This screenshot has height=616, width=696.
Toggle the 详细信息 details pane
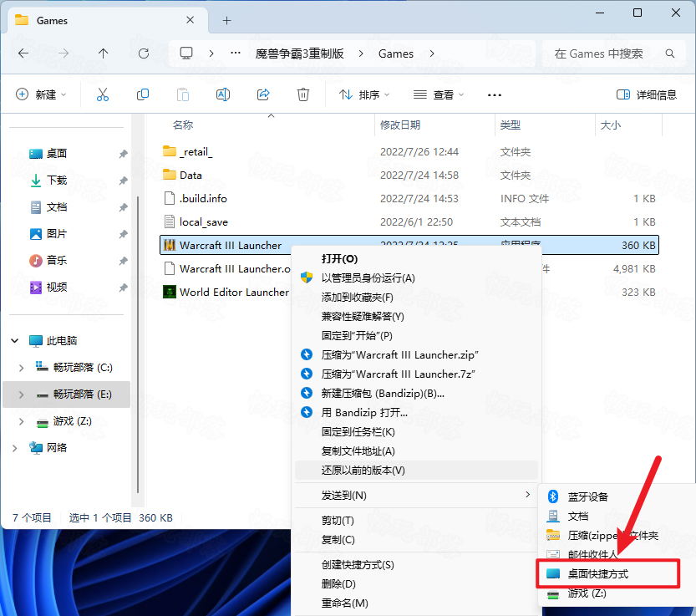click(647, 94)
